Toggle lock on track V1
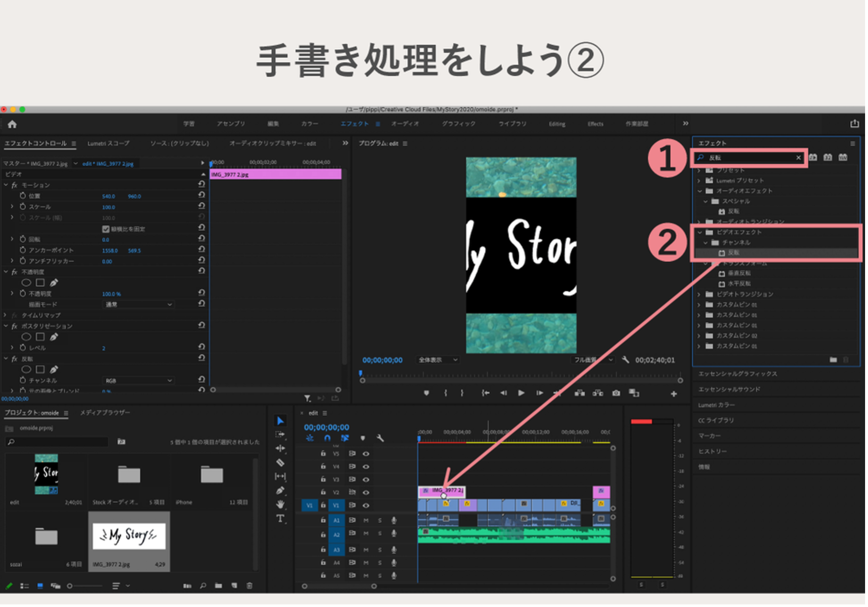The height and width of the screenshot is (607, 868). point(324,507)
